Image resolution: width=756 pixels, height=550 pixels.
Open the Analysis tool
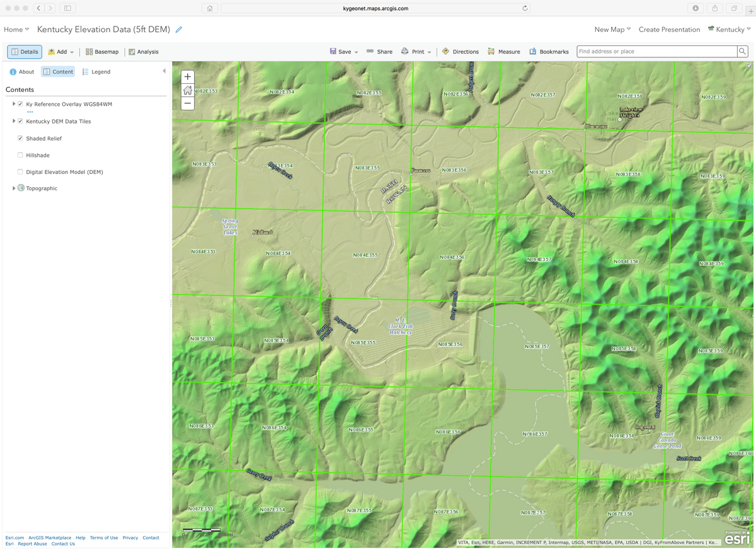click(x=144, y=52)
